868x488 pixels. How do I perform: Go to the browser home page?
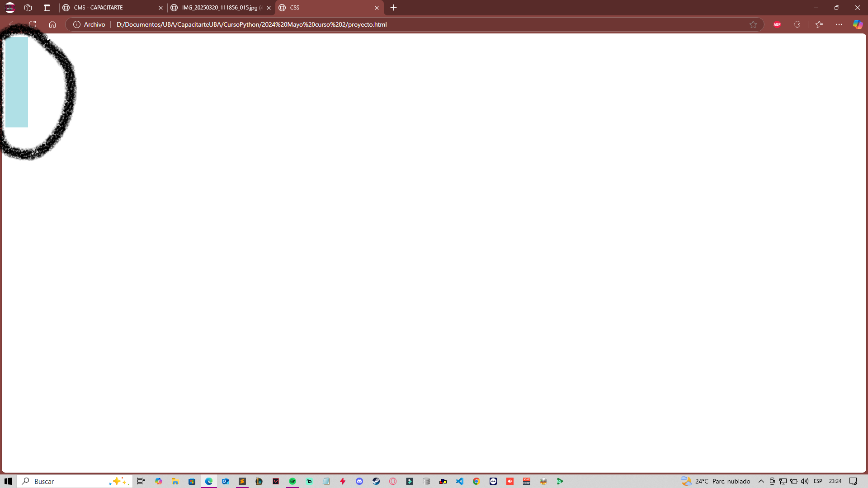click(x=52, y=24)
